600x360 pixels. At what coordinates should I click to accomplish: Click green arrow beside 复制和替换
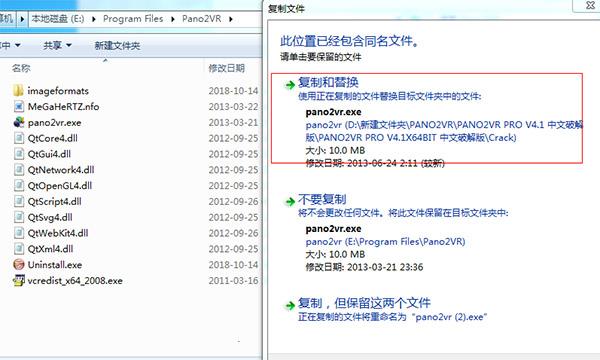click(x=290, y=85)
